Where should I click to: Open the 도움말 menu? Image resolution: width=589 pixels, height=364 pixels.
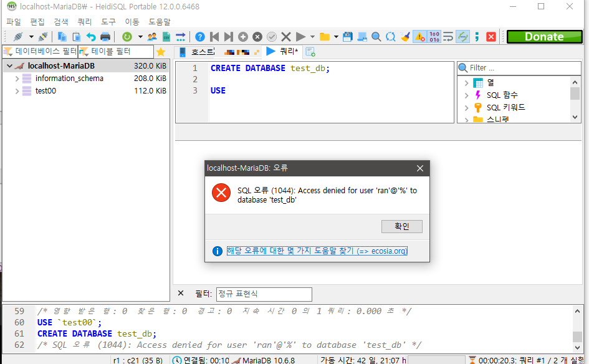(160, 22)
